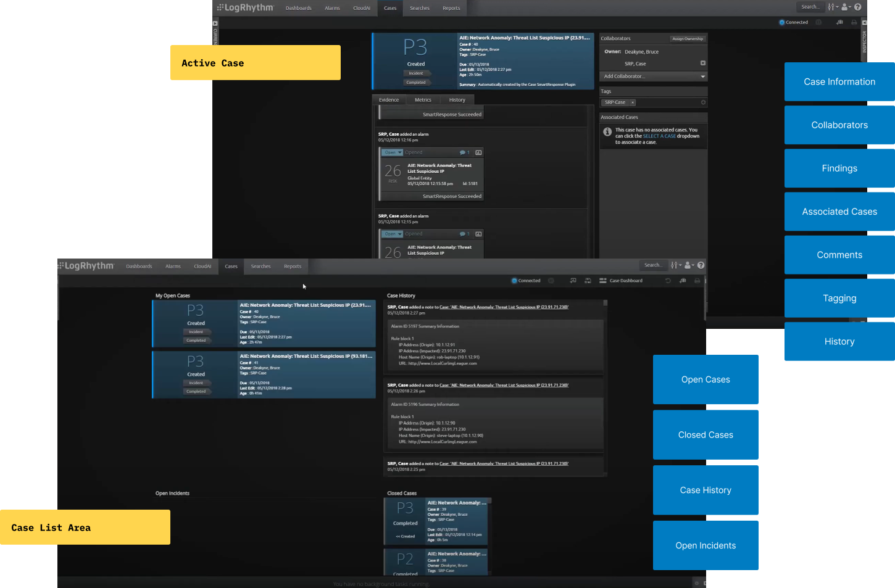895x588 pixels.
Task: Open help icon in upper window header
Action: pyautogui.click(x=857, y=7)
